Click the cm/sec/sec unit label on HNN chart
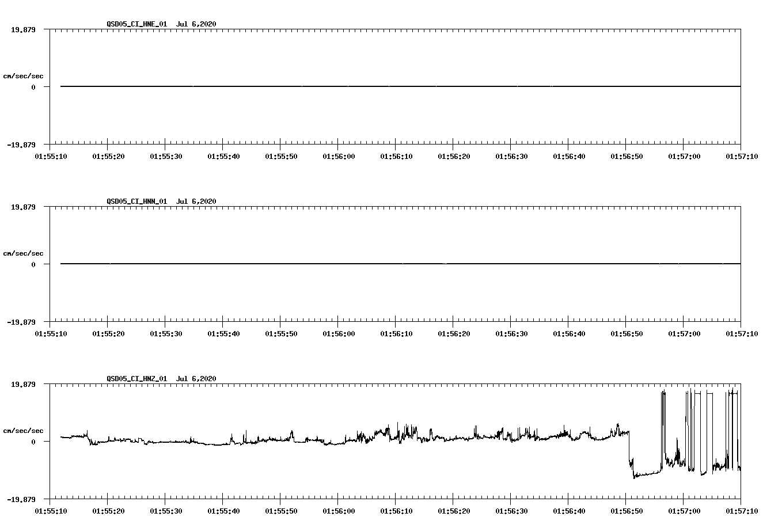Viewport: 782px width, 532px height. click(23, 253)
